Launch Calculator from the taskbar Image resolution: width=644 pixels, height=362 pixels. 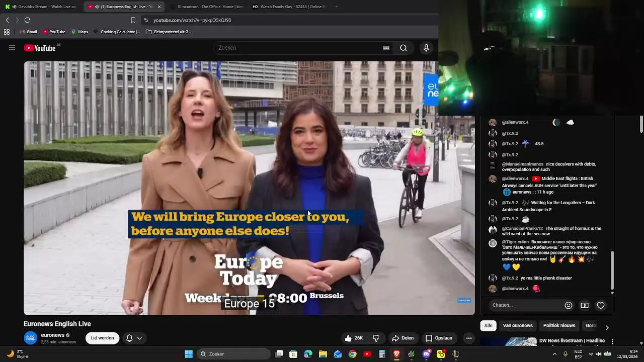click(x=382, y=354)
